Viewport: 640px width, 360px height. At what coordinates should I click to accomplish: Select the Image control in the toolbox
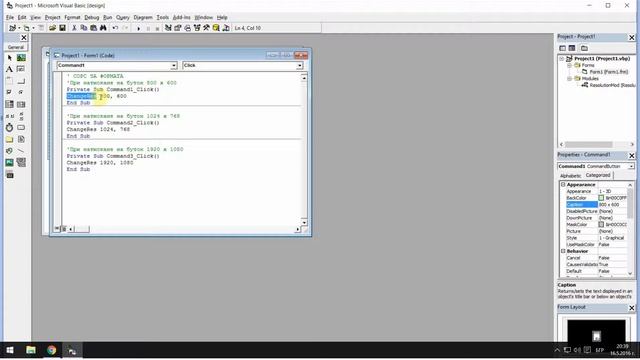(x=9, y=162)
